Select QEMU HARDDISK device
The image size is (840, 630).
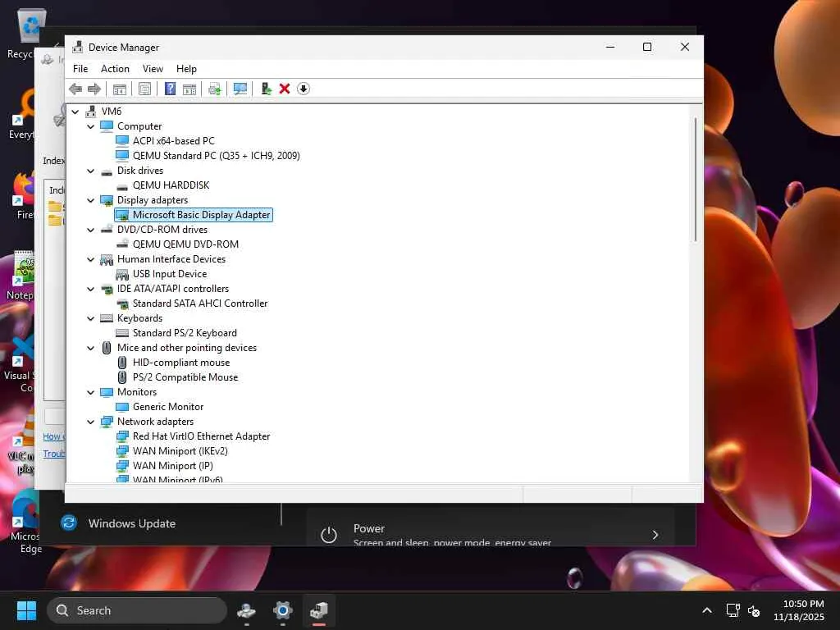coord(171,185)
